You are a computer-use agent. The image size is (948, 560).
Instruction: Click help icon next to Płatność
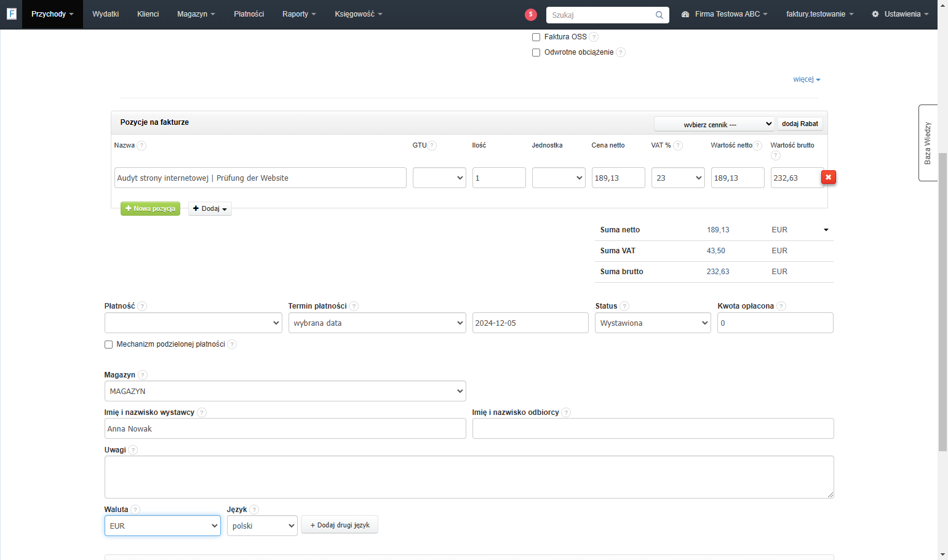(x=142, y=306)
